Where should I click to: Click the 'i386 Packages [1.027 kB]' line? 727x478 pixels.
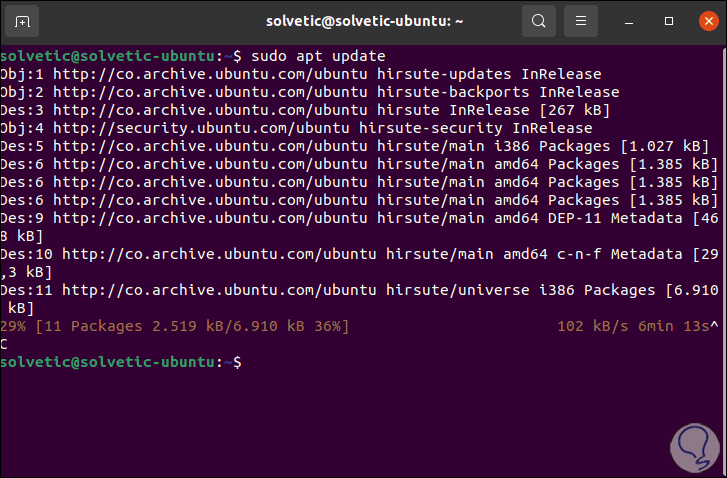click(355, 147)
